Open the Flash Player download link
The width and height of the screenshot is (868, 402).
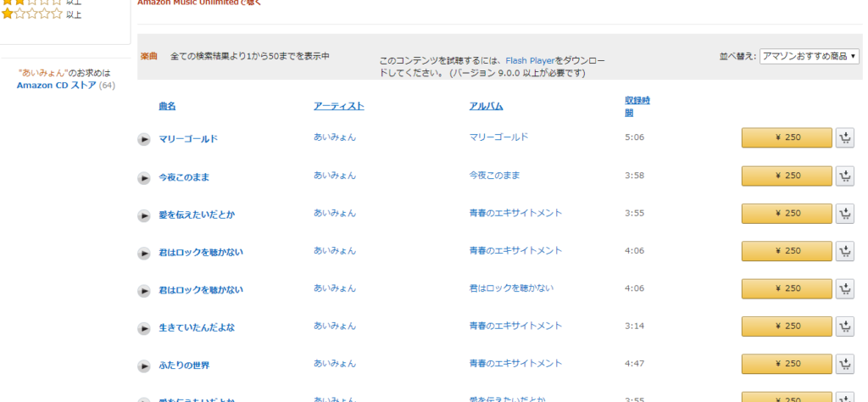click(x=530, y=61)
